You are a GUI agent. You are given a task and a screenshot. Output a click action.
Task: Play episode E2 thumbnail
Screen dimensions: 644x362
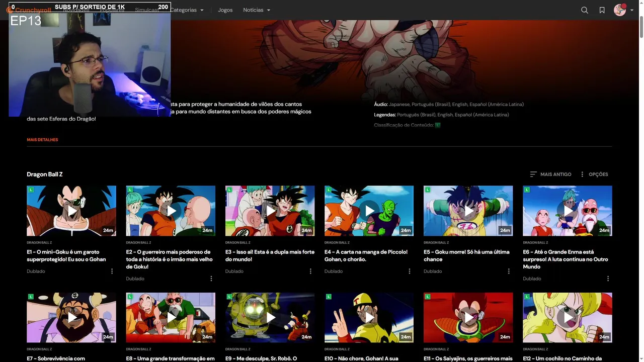pyautogui.click(x=171, y=211)
